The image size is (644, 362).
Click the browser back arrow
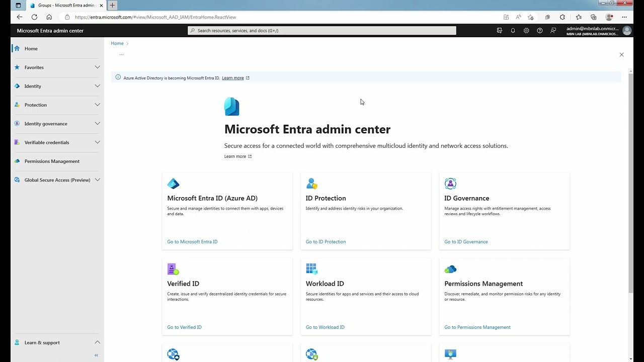[20, 17]
